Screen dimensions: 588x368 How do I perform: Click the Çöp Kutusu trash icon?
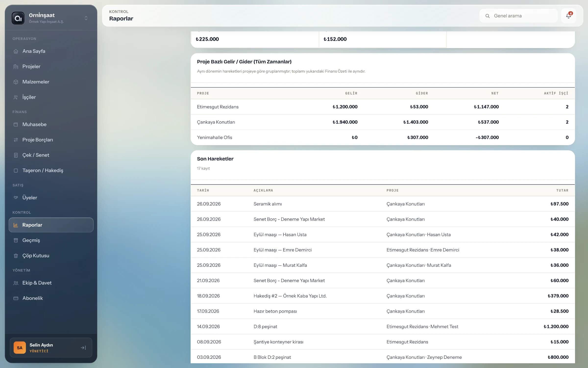click(16, 256)
